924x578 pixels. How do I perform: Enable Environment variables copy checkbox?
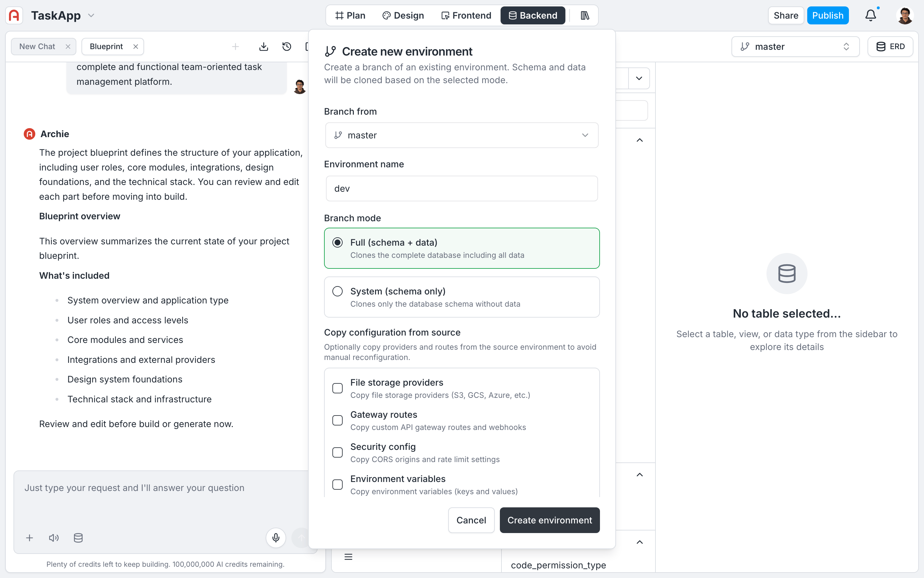pyautogui.click(x=338, y=484)
